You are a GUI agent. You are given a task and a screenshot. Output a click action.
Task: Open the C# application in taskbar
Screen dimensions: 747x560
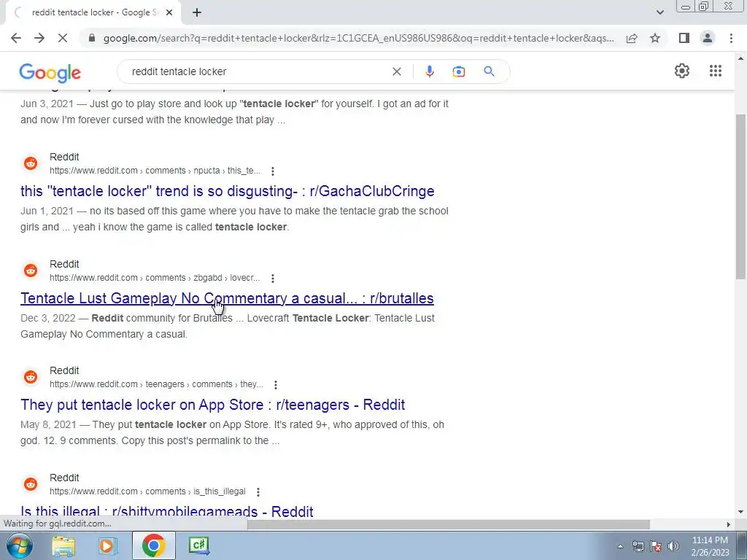pos(198,545)
